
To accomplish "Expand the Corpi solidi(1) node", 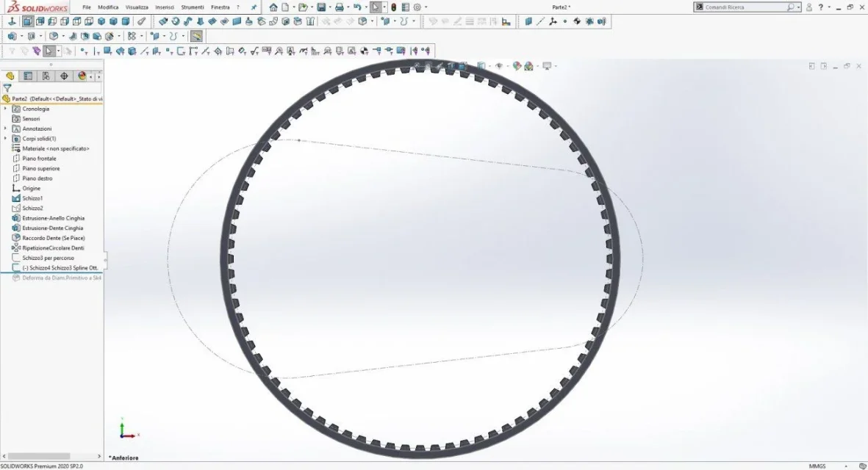I will pos(6,139).
